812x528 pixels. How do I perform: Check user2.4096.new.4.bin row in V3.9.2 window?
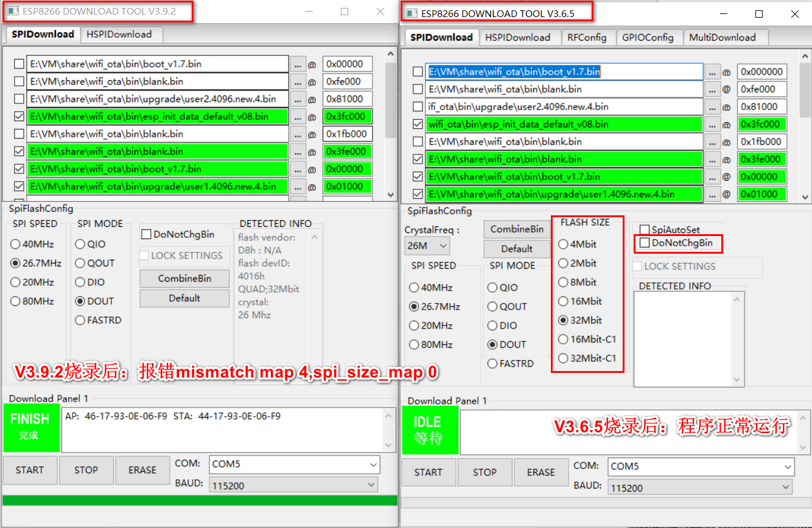(19, 99)
